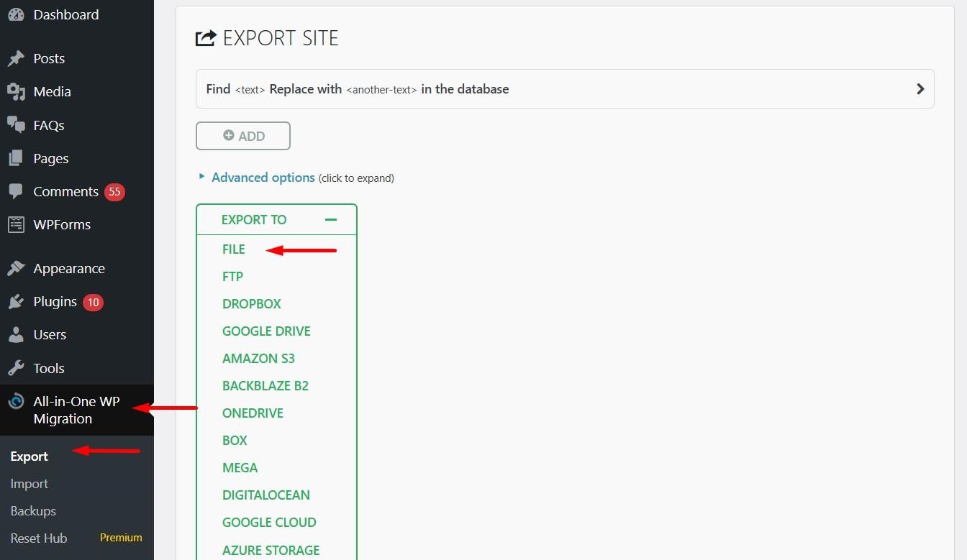Click the All-in-One WP Migration logo icon
Image resolution: width=967 pixels, height=560 pixels.
(x=16, y=402)
